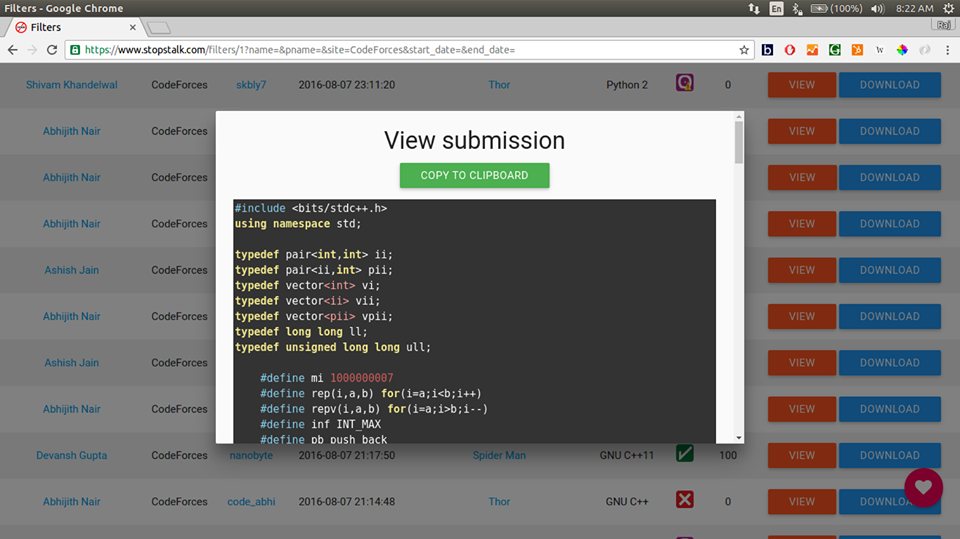Select the Filters browser tab
960x539 pixels.
(x=73, y=28)
